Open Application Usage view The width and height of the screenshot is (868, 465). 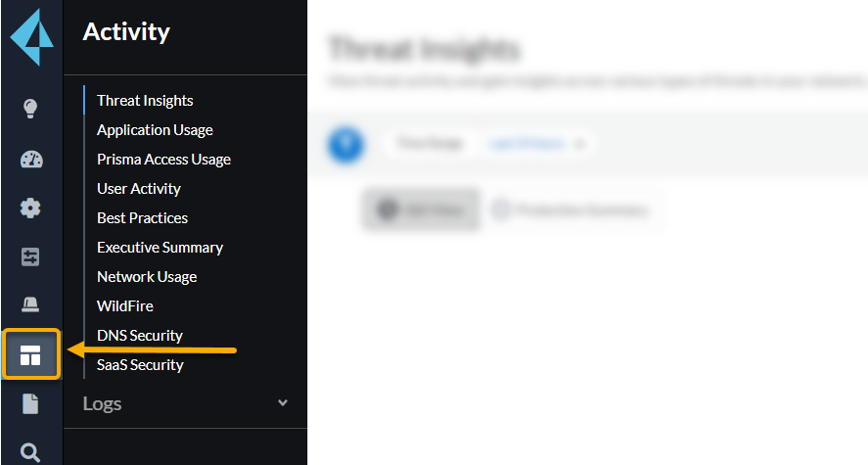(x=155, y=130)
